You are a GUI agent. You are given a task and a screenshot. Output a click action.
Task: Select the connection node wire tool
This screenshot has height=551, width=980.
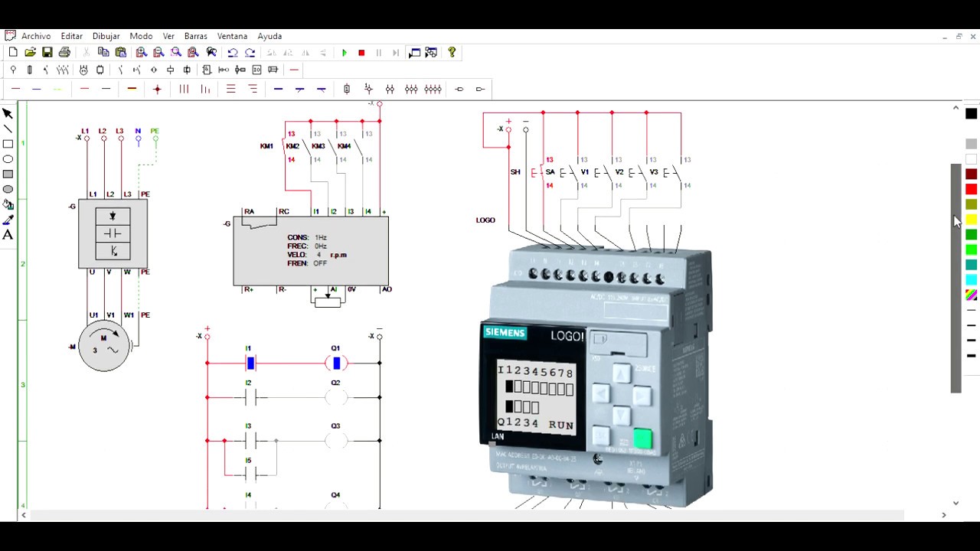tap(158, 89)
